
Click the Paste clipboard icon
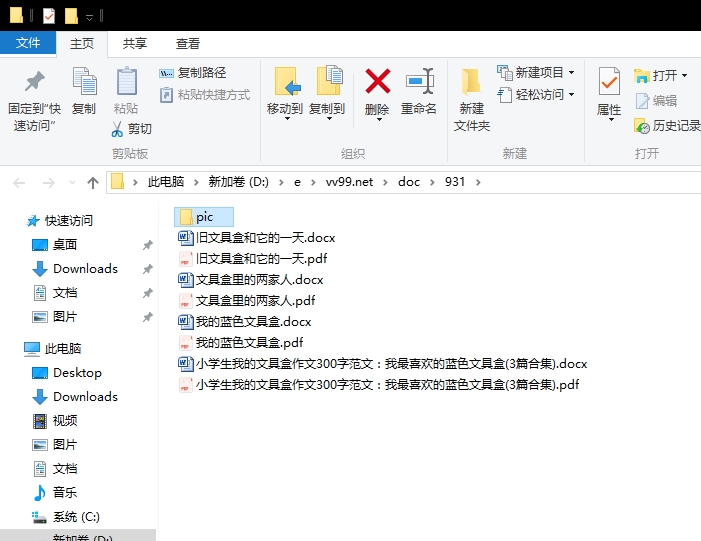pyautogui.click(x=127, y=81)
